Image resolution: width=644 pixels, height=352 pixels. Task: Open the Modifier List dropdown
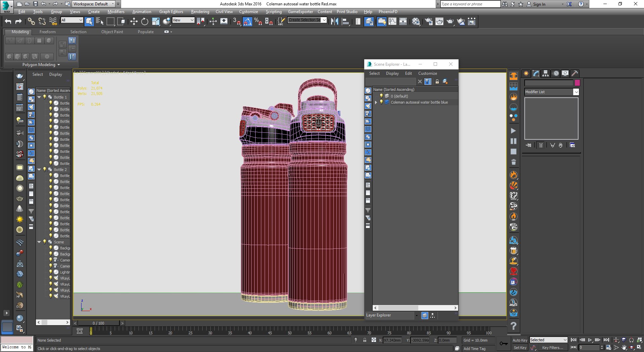552,92
